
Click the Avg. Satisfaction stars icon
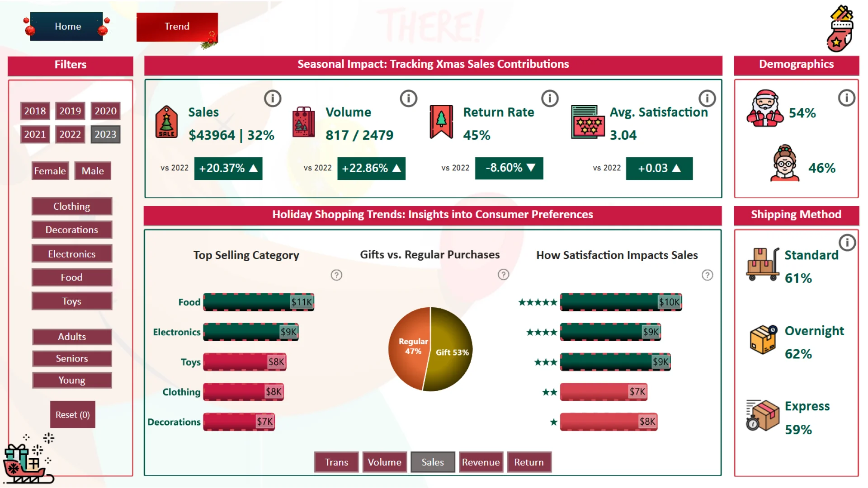pos(588,122)
